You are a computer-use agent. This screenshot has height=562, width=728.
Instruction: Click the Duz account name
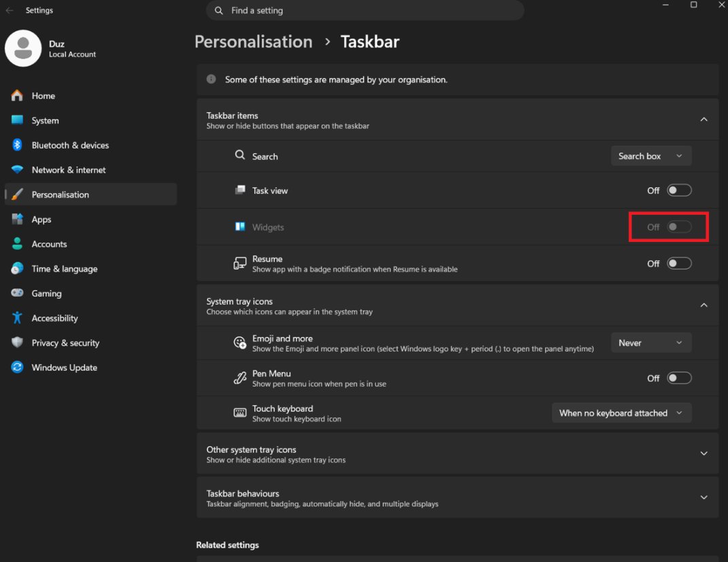(56, 43)
